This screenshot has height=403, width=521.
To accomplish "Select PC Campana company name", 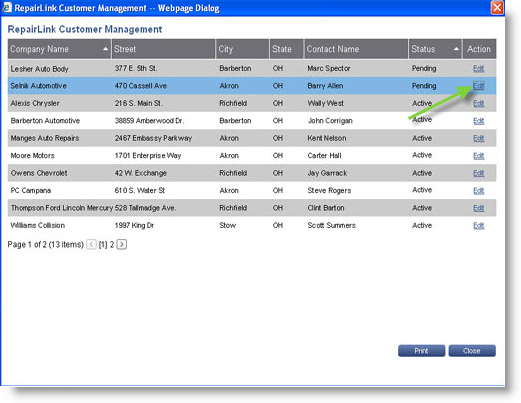I will (x=31, y=191).
